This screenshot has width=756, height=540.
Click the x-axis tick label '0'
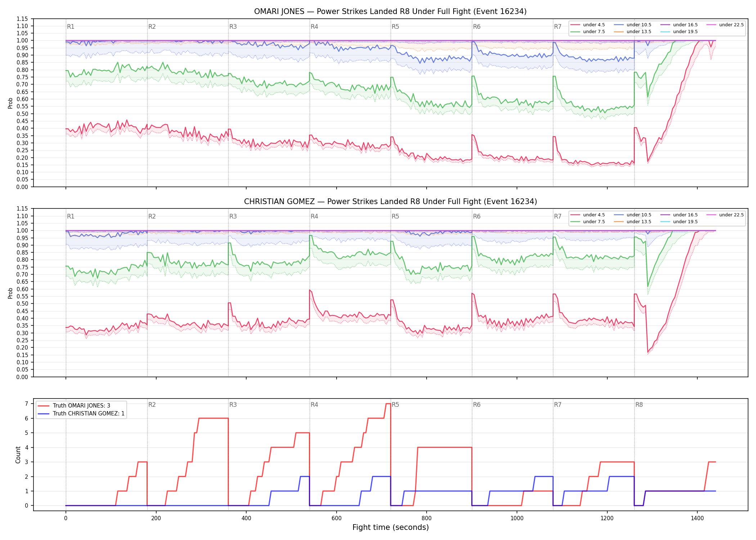(x=66, y=518)
